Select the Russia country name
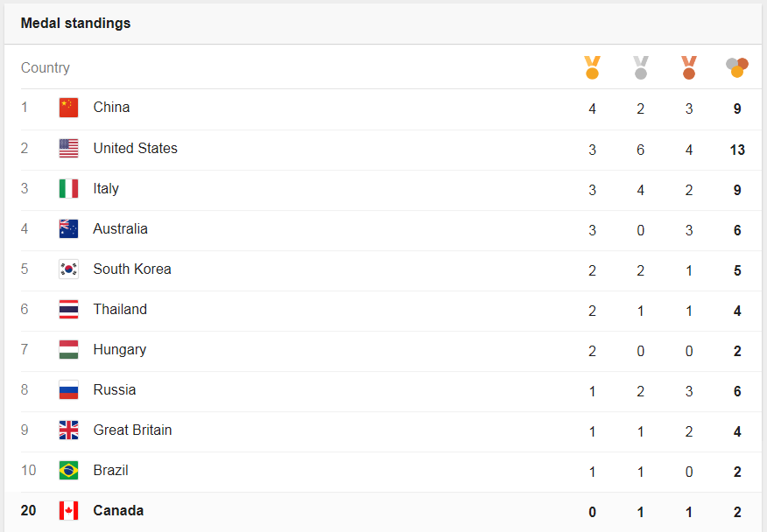Screen dimensions: 767x532 point(115,389)
